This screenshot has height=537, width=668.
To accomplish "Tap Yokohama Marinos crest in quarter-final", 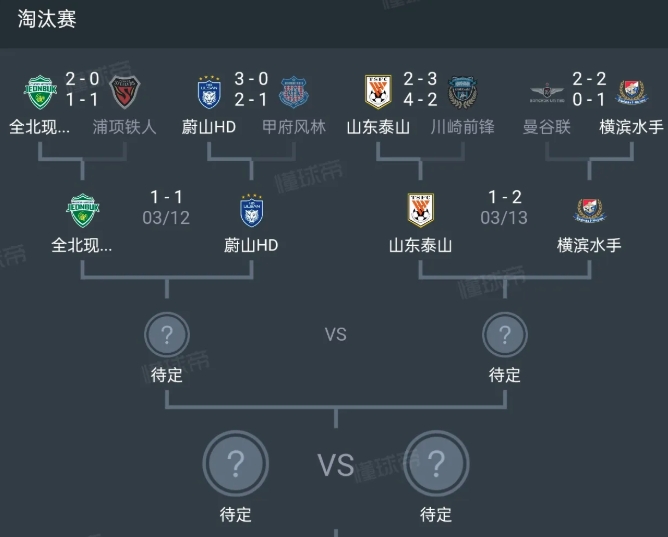I will point(590,210).
